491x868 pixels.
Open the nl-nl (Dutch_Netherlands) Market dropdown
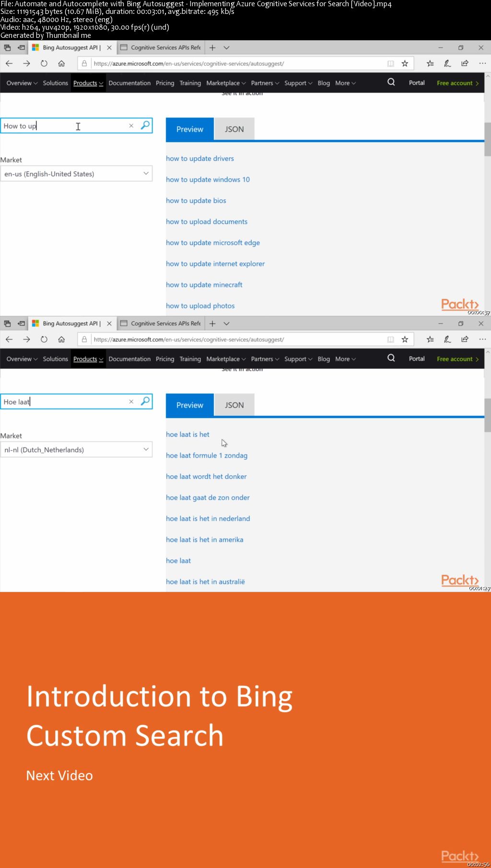click(x=76, y=449)
